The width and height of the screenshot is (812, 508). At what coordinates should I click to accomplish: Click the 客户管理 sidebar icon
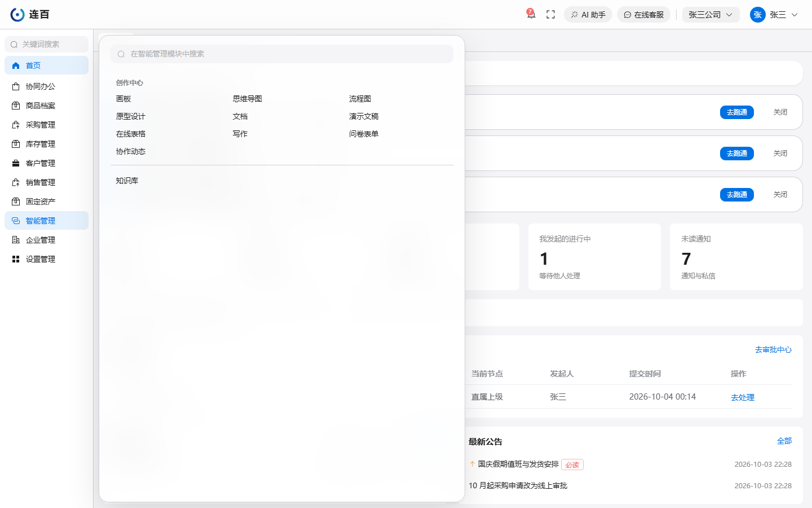(16, 163)
